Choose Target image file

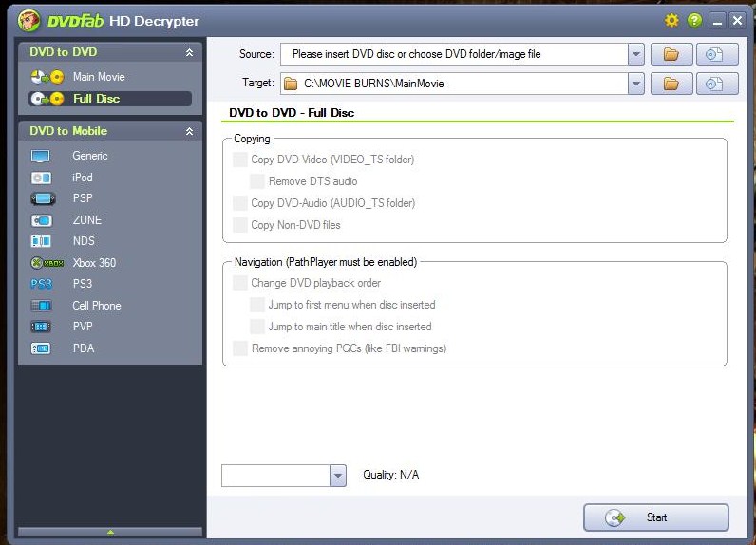click(717, 84)
